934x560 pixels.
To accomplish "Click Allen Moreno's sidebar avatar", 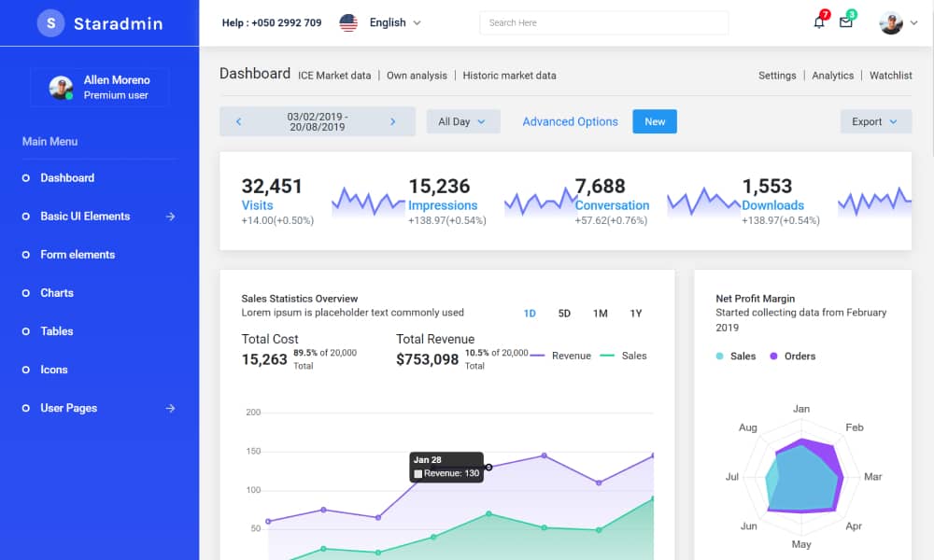I will pyautogui.click(x=61, y=88).
